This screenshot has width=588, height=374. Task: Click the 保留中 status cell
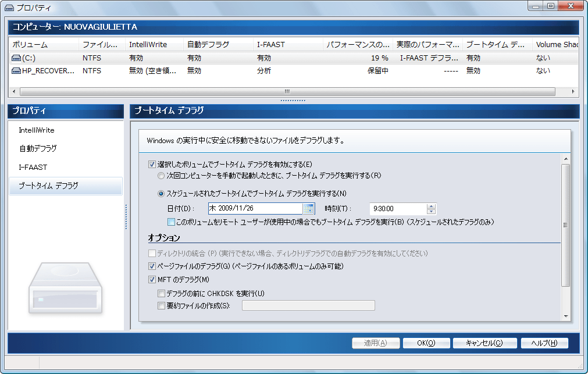(x=377, y=70)
